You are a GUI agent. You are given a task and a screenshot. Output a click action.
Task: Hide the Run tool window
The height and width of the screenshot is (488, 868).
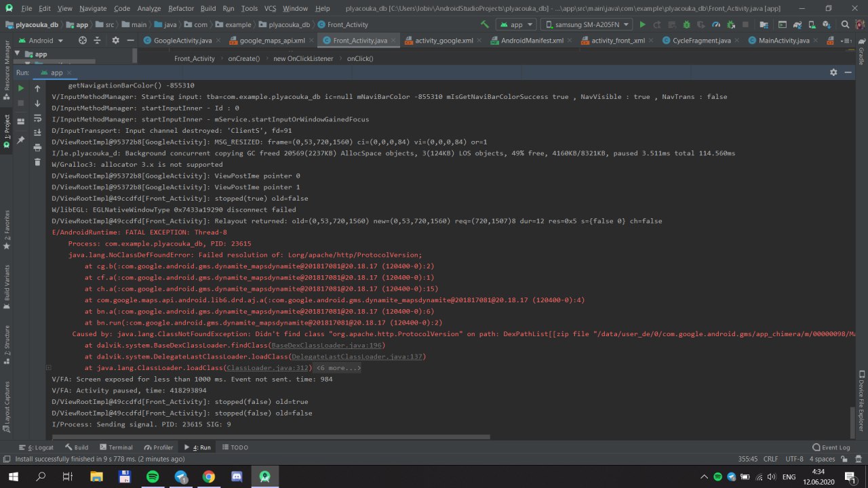(848, 72)
